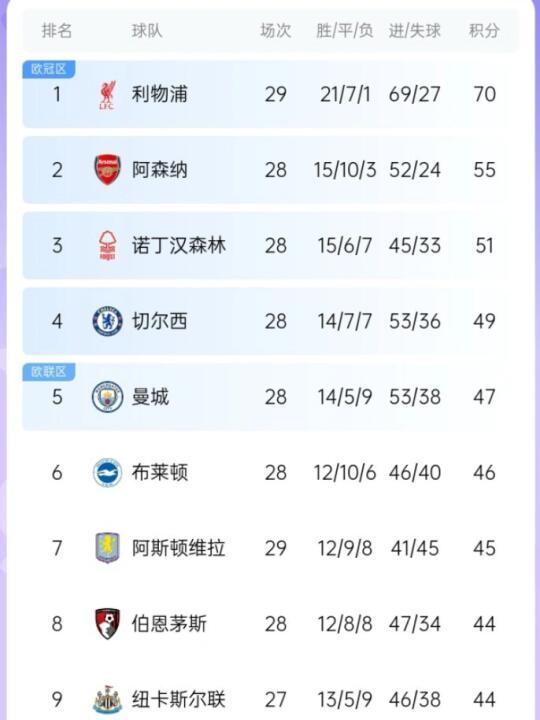Click the Aston Villa shield crest
The image size is (540, 720).
pos(107,548)
